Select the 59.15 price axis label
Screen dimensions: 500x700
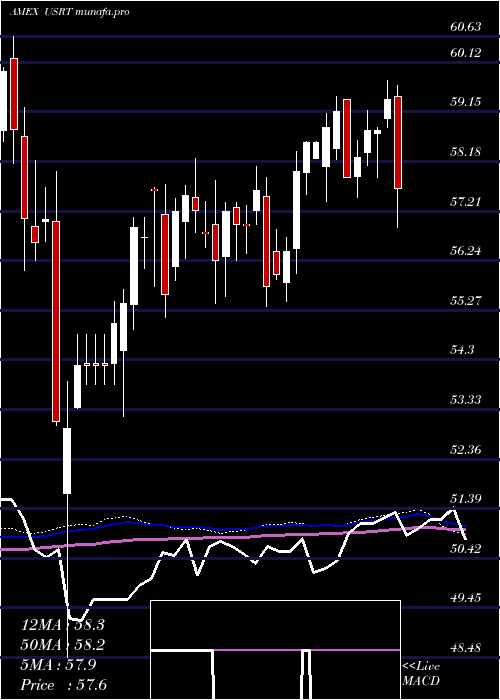[466, 102]
